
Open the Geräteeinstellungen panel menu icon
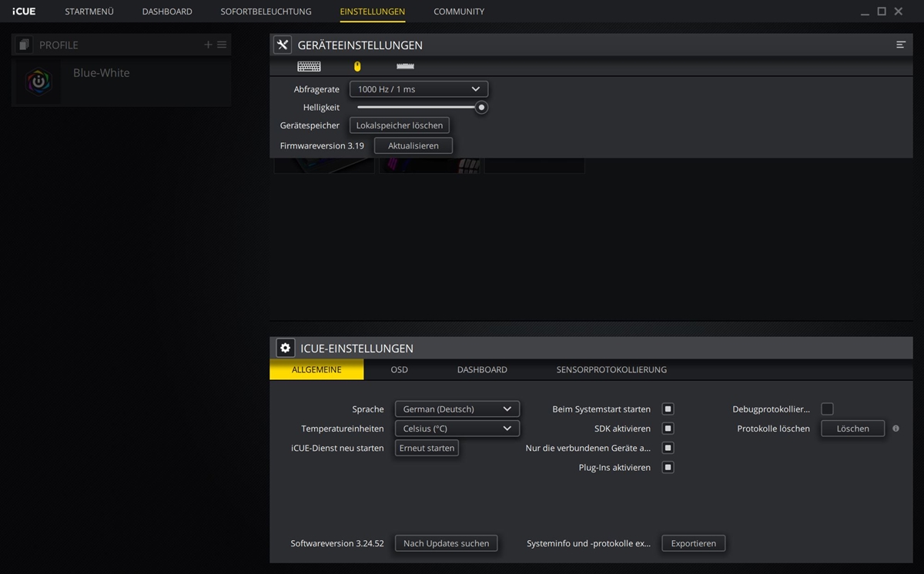[901, 45]
